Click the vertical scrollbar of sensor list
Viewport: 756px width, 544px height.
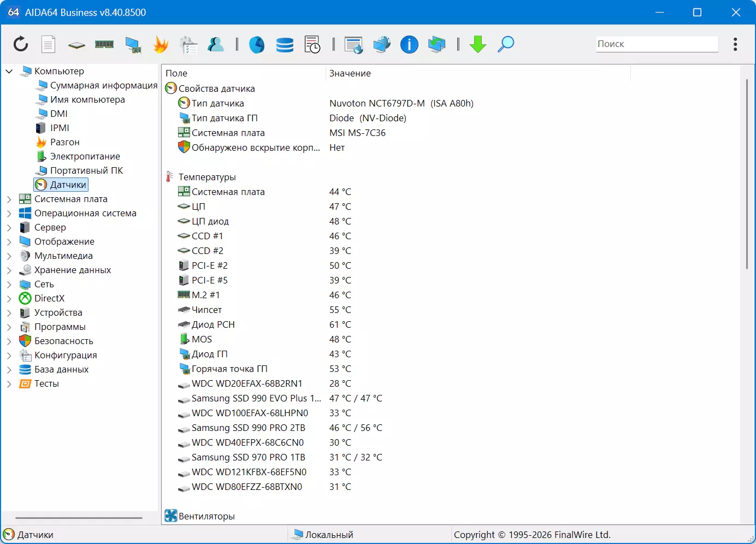pos(747,174)
